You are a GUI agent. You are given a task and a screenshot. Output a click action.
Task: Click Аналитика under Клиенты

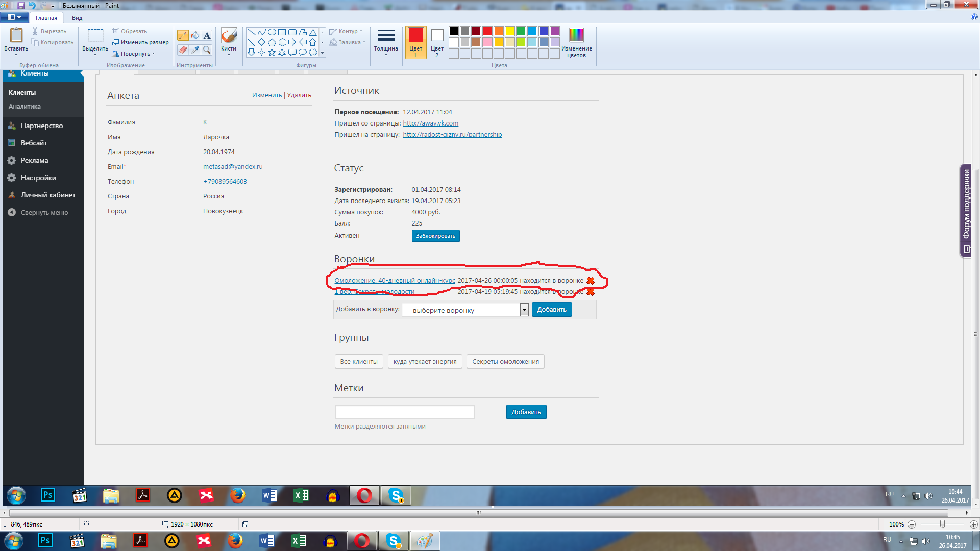(24, 106)
